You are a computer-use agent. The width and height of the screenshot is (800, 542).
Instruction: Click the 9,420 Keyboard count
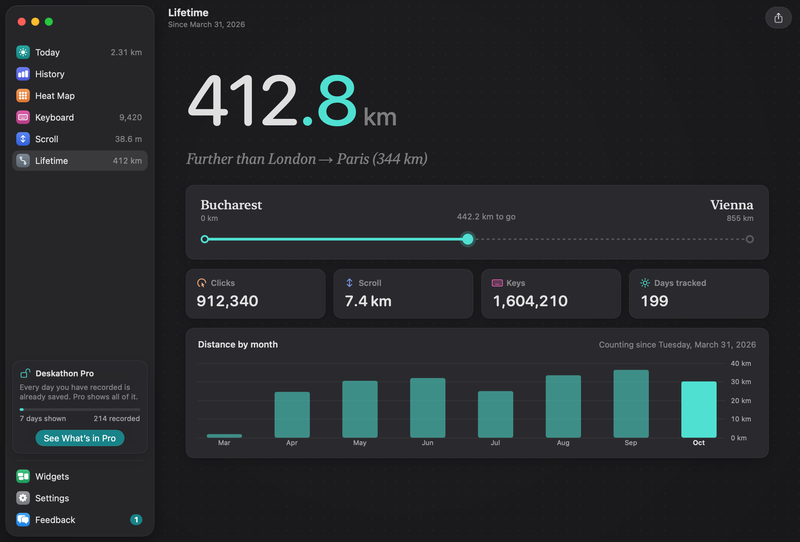pyautogui.click(x=130, y=117)
